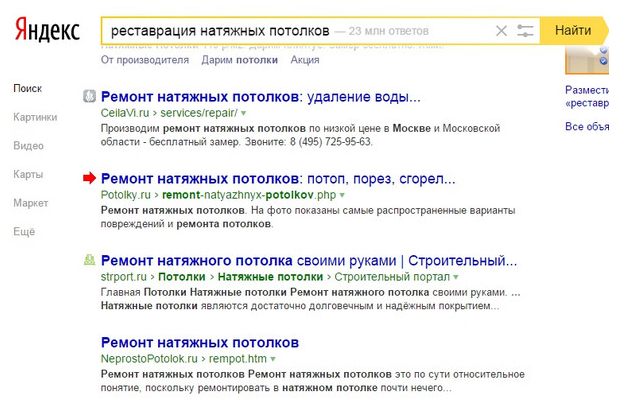Expand dropdown arrow next to remont-natyazhnyx-potolkov.php

tap(342, 195)
